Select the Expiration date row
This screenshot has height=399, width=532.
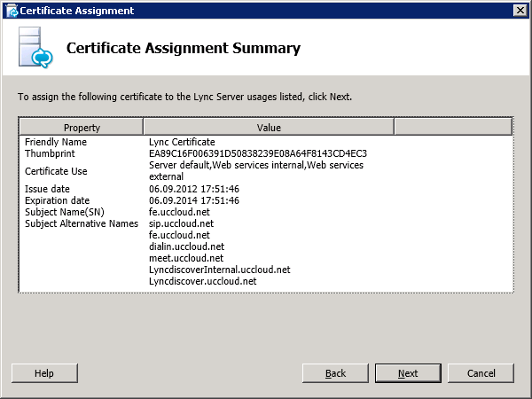266,200
